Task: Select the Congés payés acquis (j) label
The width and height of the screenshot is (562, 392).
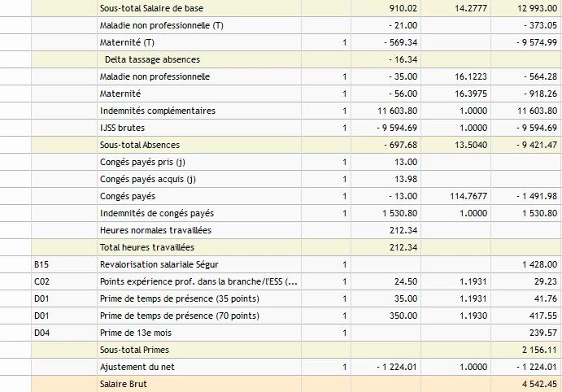Action: (x=148, y=179)
